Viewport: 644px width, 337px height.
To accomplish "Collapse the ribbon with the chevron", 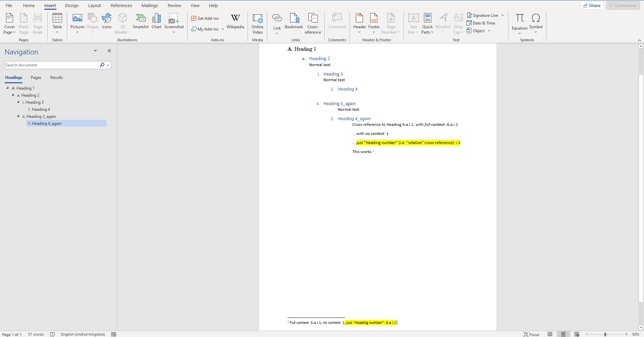I will click(x=639, y=40).
